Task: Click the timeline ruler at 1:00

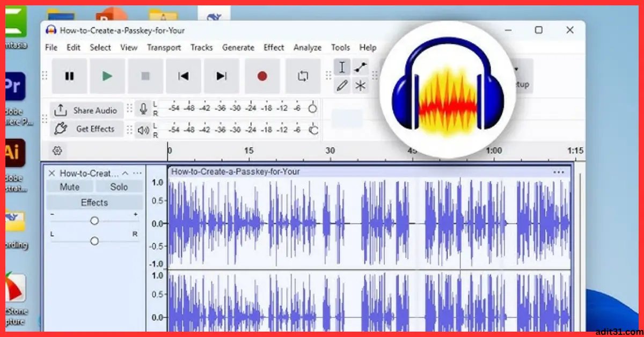Action: pos(494,151)
